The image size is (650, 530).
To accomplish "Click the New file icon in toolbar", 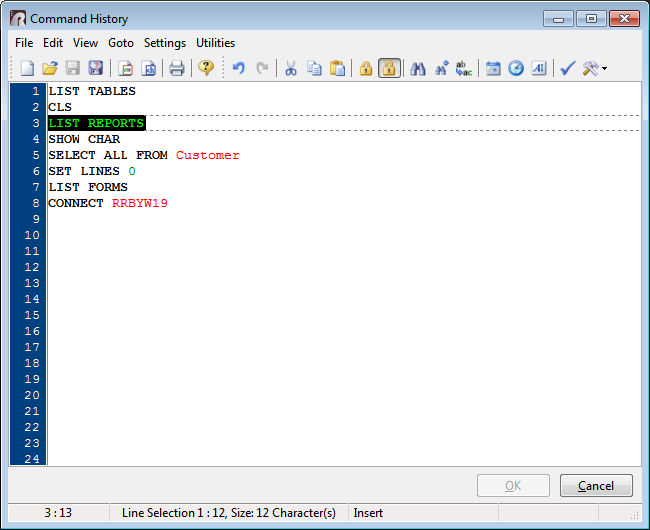I will (x=27, y=68).
